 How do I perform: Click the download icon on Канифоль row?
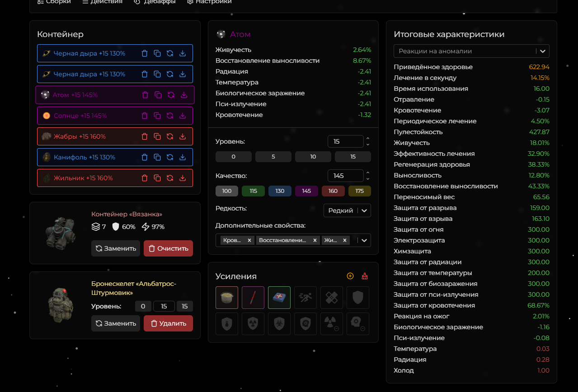[183, 157]
